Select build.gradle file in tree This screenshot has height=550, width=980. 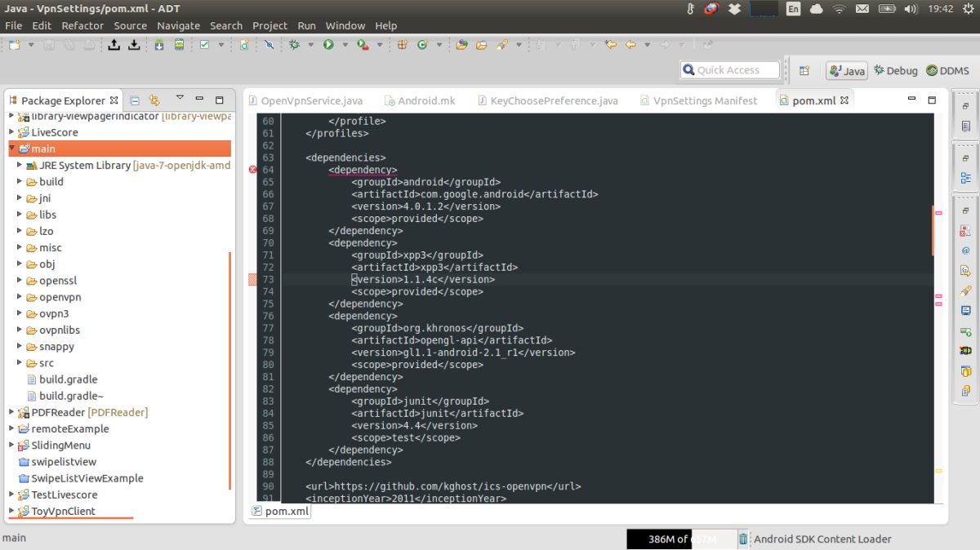68,379
